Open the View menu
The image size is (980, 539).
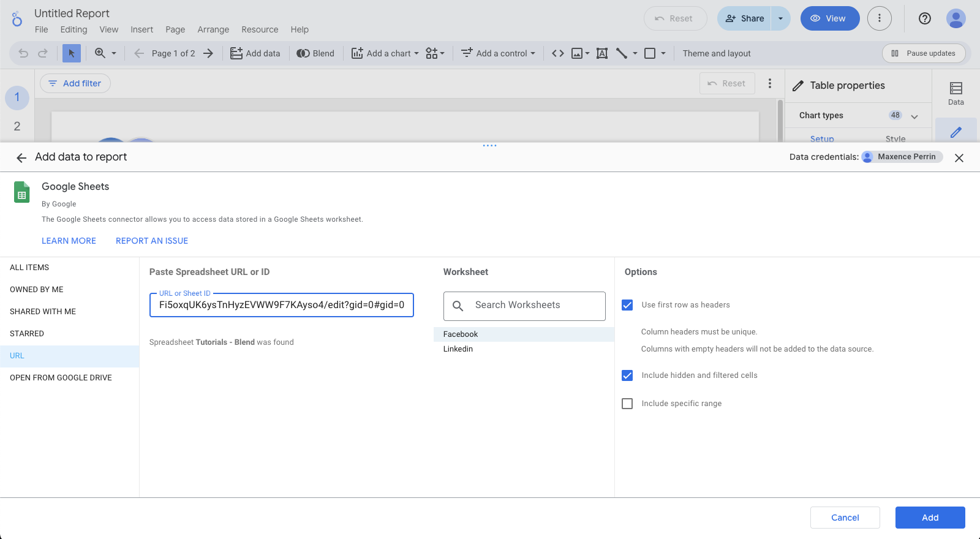point(109,29)
